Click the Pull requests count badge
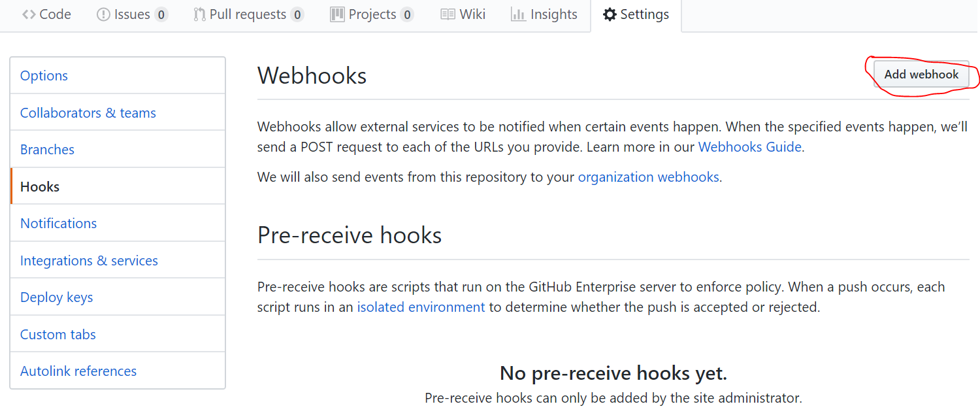 (x=297, y=14)
